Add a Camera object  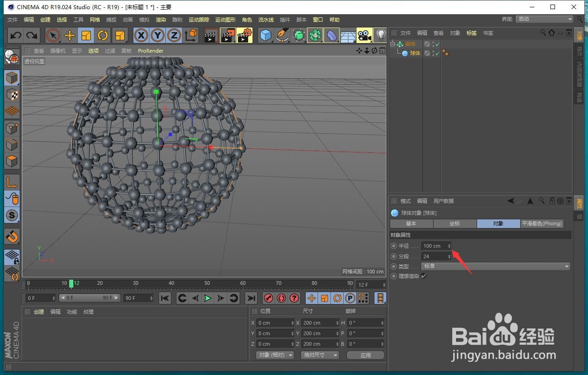(365, 35)
